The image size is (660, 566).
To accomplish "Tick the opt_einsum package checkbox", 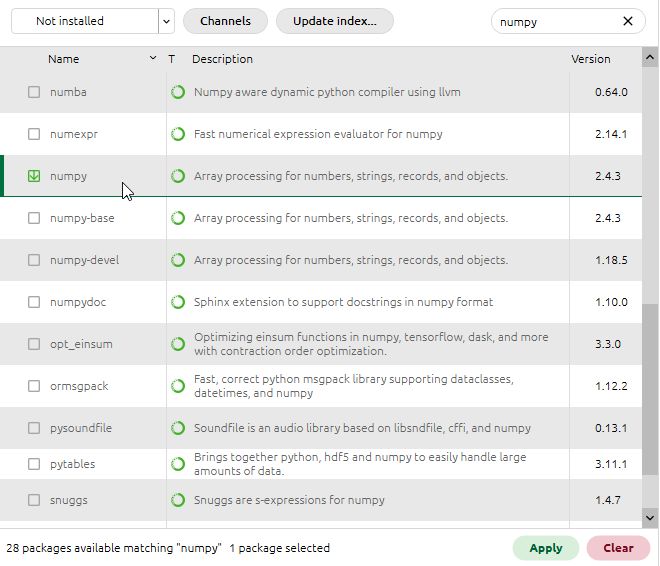I will 34,344.
